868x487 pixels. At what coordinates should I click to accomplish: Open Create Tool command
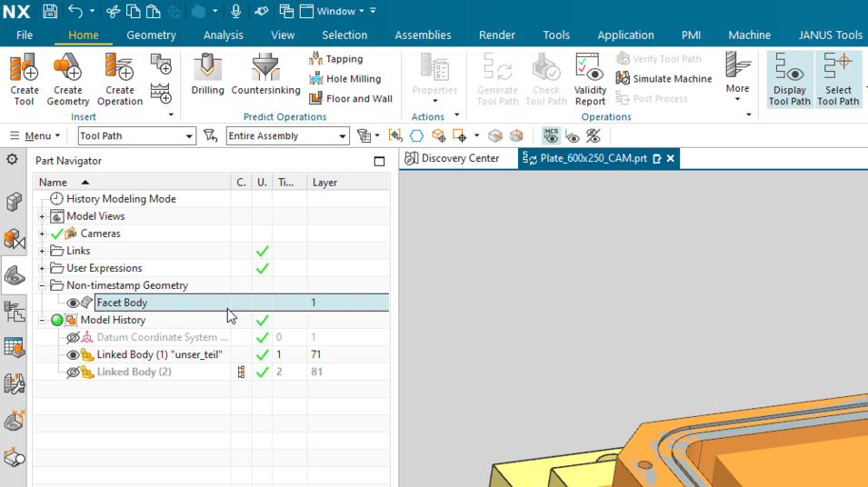coord(25,79)
